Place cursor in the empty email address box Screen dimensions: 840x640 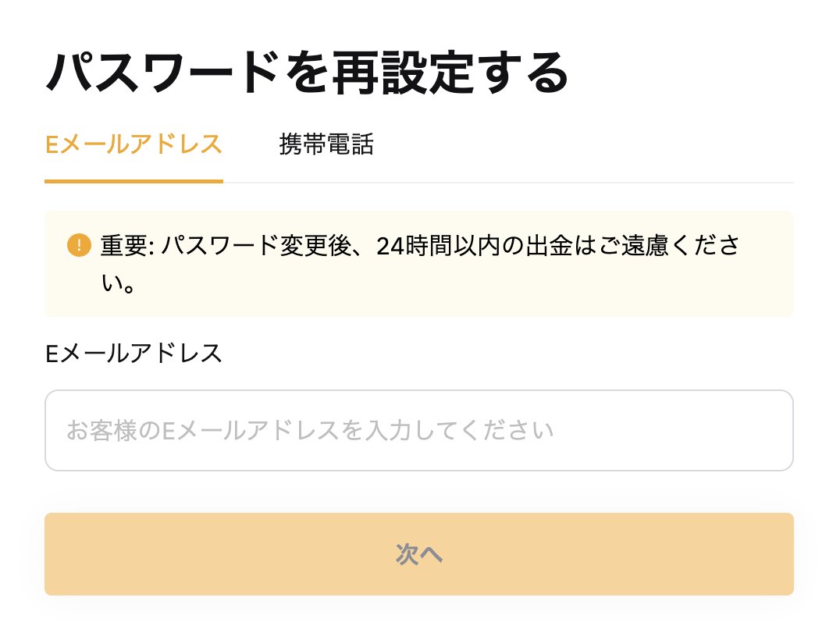[419, 431]
